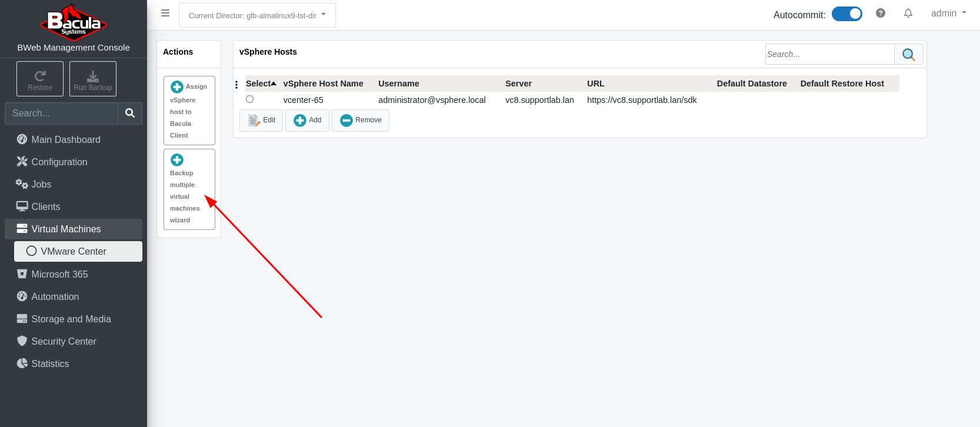Click the Storage and Media drive icon
The height and width of the screenshot is (427, 980).
(x=22, y=319)
